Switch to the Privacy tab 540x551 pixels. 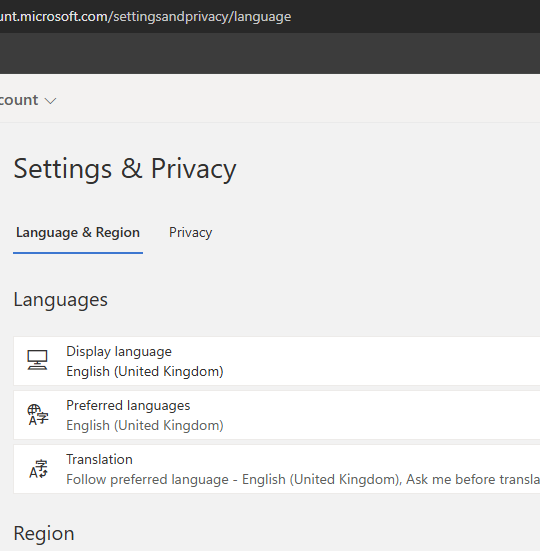click(x=190, y=233)
